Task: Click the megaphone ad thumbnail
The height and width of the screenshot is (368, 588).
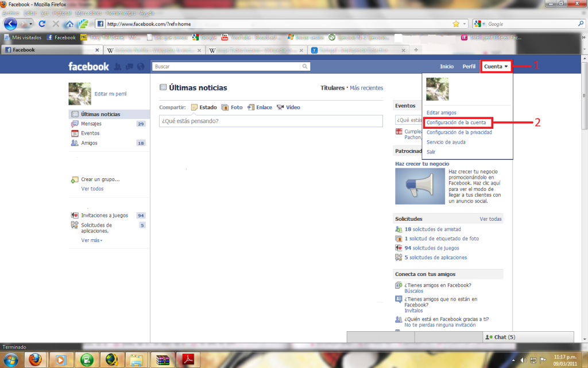Action: 420,186
